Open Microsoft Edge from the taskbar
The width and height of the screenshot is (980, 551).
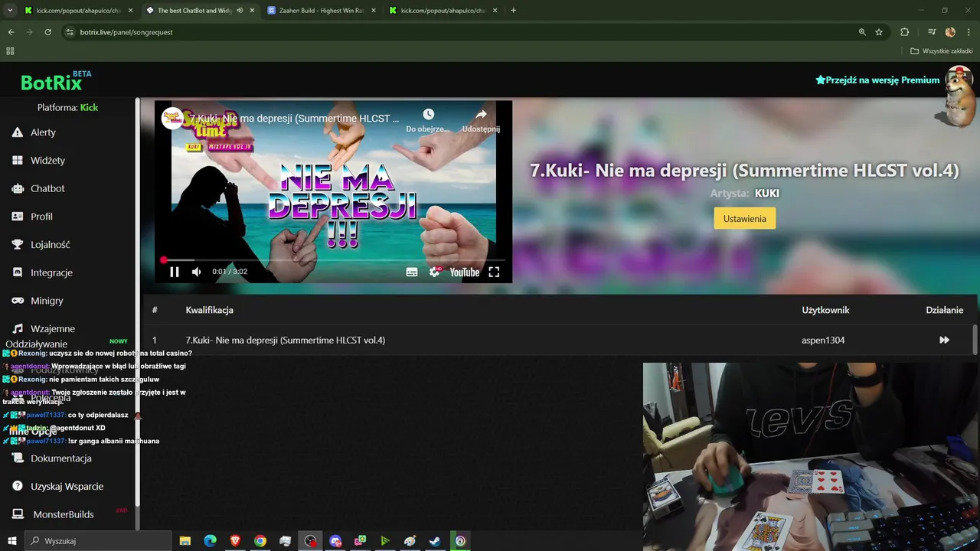210,541
